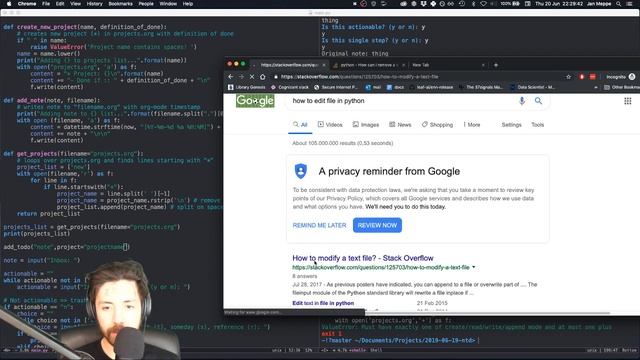Click the battery status icon
This screenshot has height=360, width=640.
coord(516,4)
